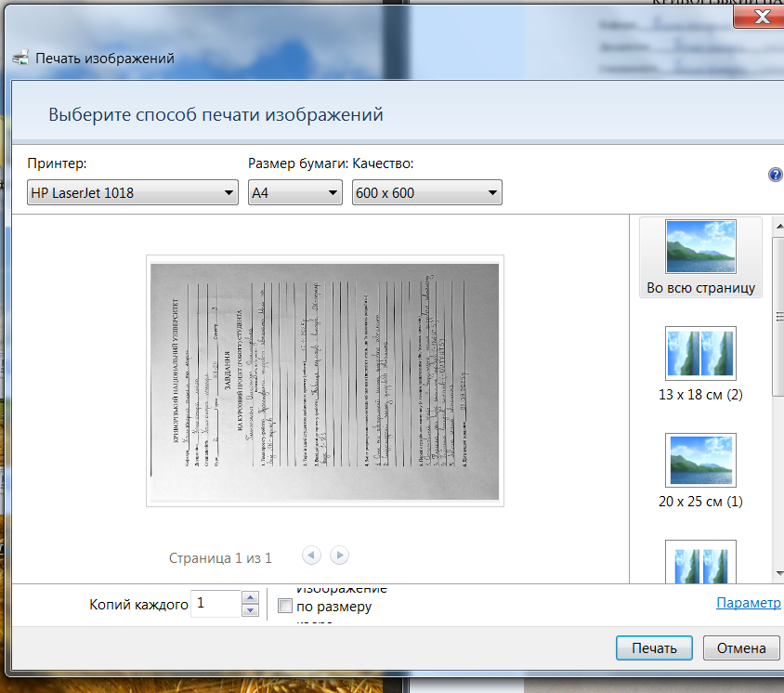Close the print images dialog
The width and height of the screenshot is (784, 693).
759,17
